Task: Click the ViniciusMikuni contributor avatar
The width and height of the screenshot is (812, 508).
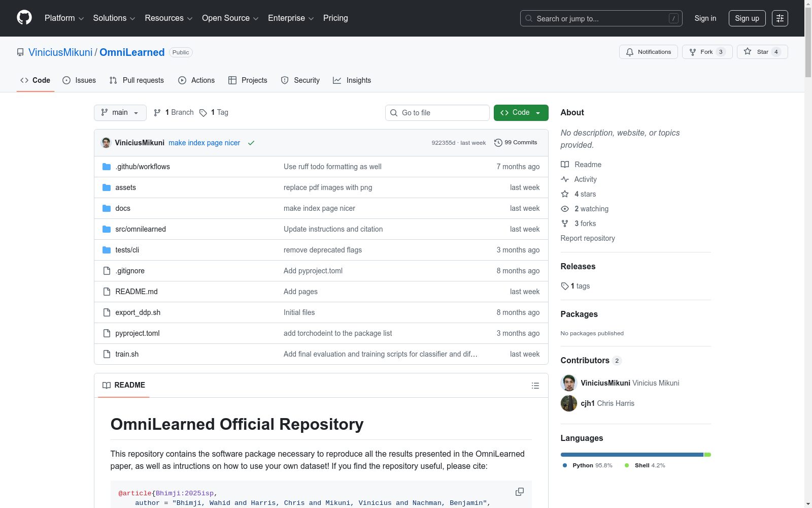Action: tap(569, 383)
